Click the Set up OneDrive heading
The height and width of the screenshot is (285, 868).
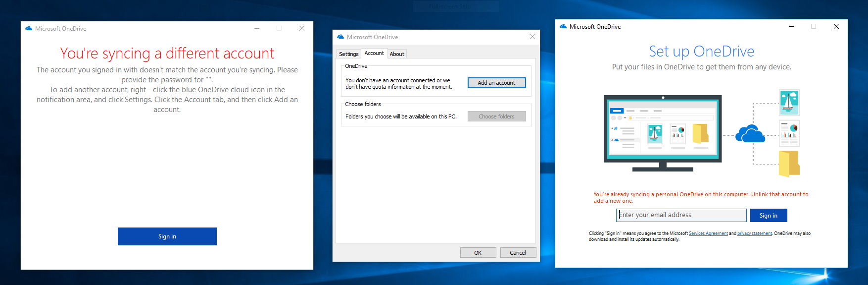[702, 51]
